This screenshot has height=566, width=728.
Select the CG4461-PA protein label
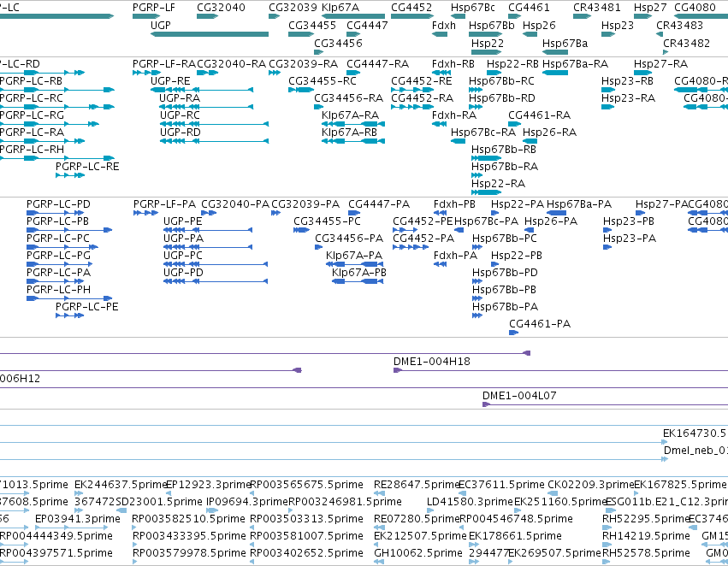point(540,324)
